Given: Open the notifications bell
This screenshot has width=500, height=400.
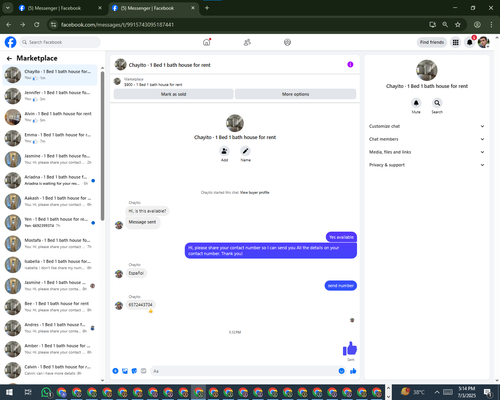Looking at the screenshot, I should pos(469,42).
